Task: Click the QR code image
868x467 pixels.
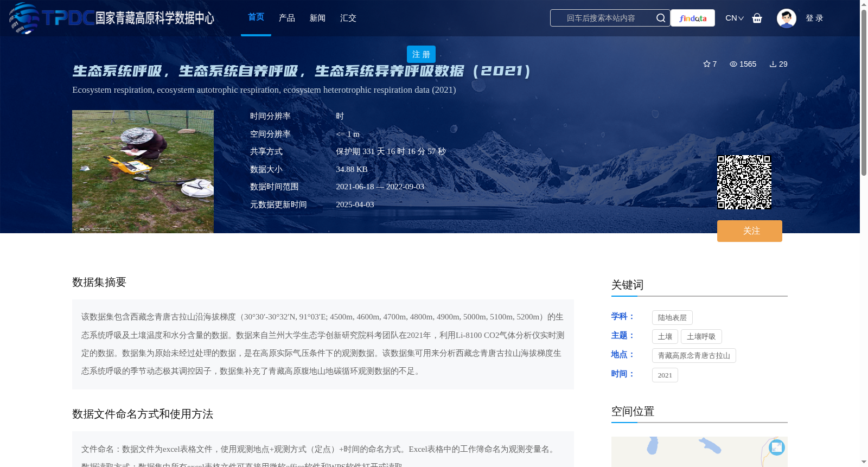Action: point(744,182)
